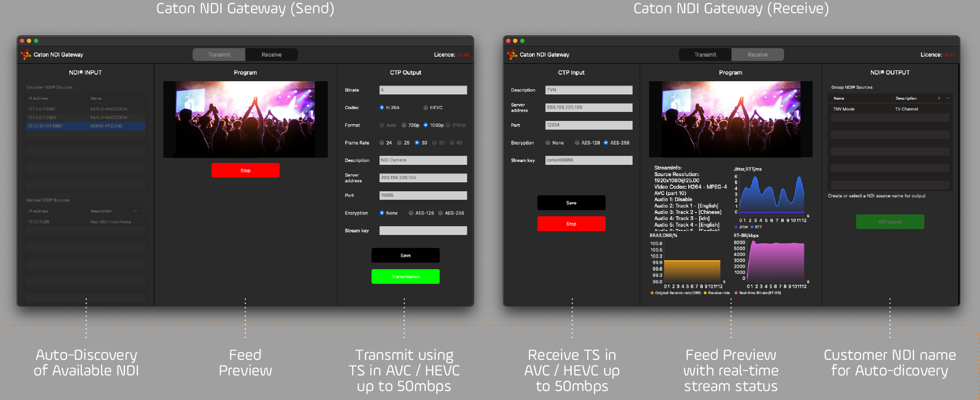
Task: Click the Program preview in the Send window
Action: 245,119
